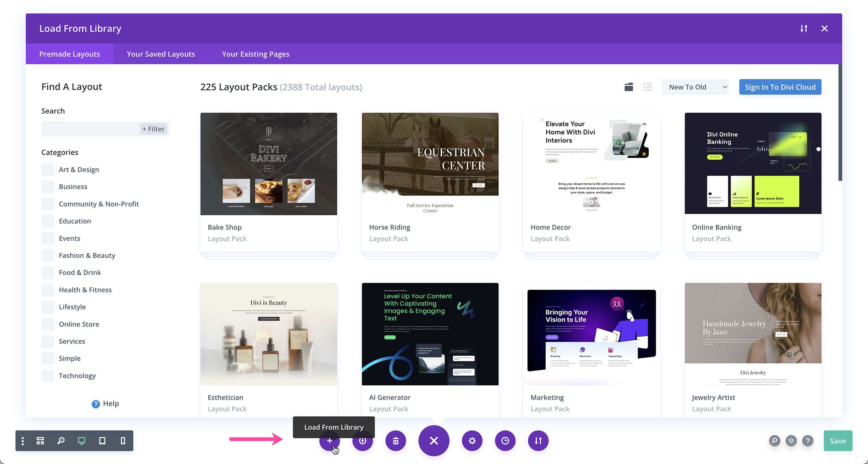Toggle the 'Food & Drink' category checkbox
This screenshot has width=868, height=464.
[47, 272]
